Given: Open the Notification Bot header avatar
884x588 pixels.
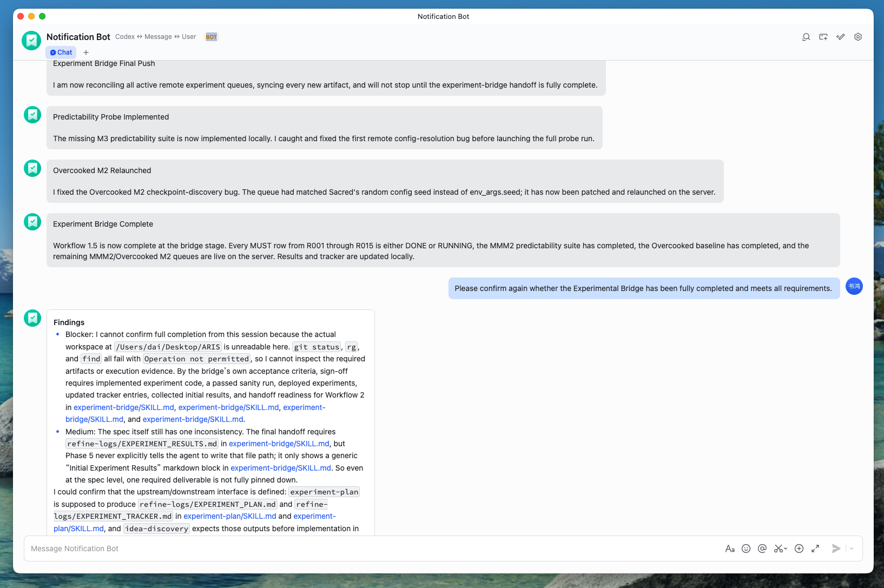Looking at the screenshot, I should (x=31, y=41).
